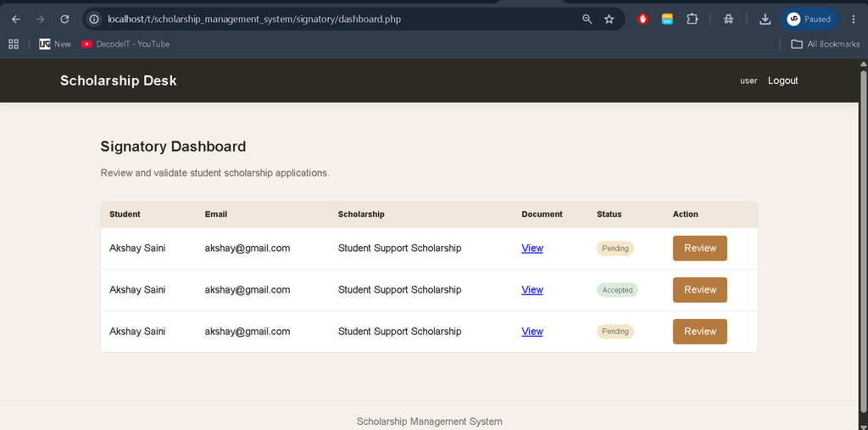Click the incognito-style glasses icon in toolbar

pos(728,20)
